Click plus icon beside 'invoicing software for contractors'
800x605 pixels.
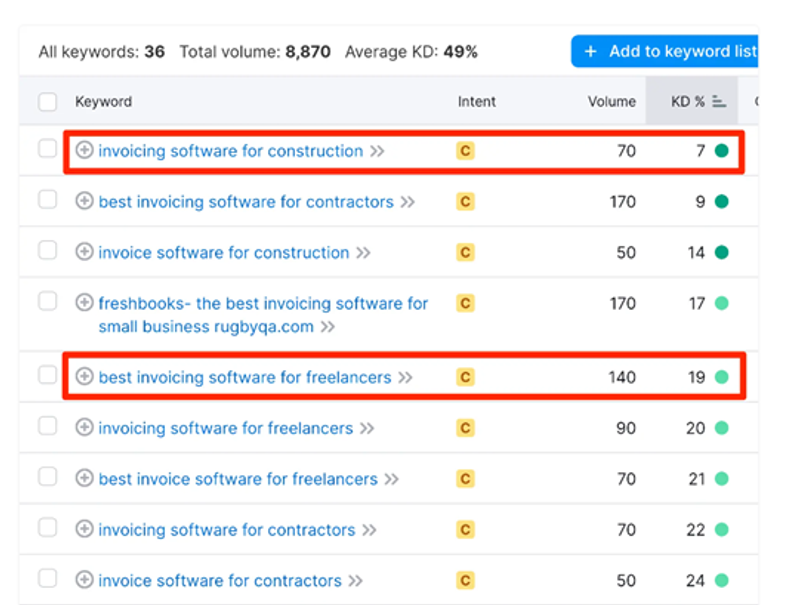(x=84, y=529)
